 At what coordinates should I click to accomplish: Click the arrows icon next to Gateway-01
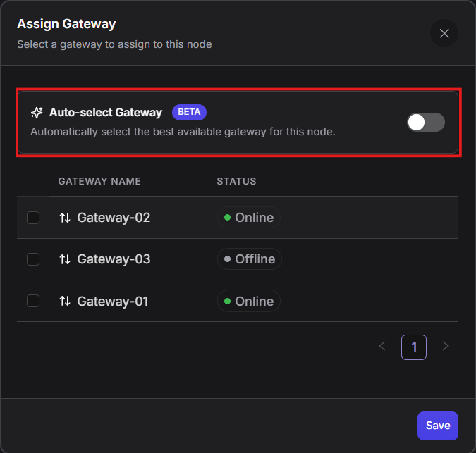pos(65,301)
